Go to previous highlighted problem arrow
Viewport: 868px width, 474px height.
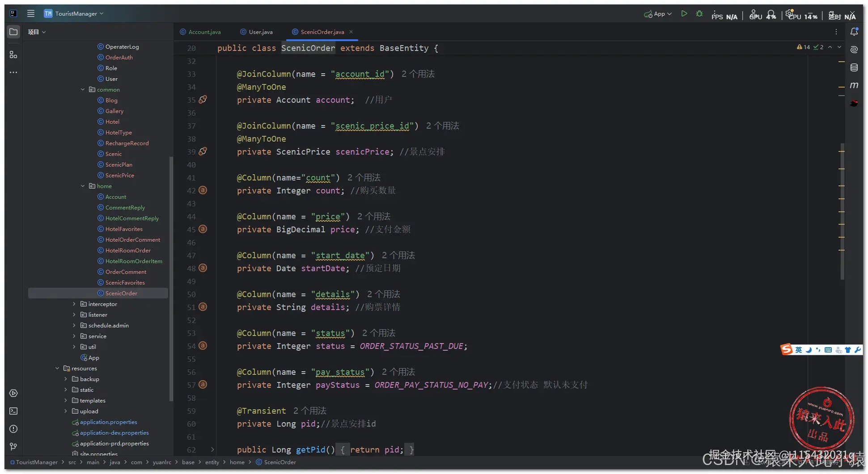[830, 47]
